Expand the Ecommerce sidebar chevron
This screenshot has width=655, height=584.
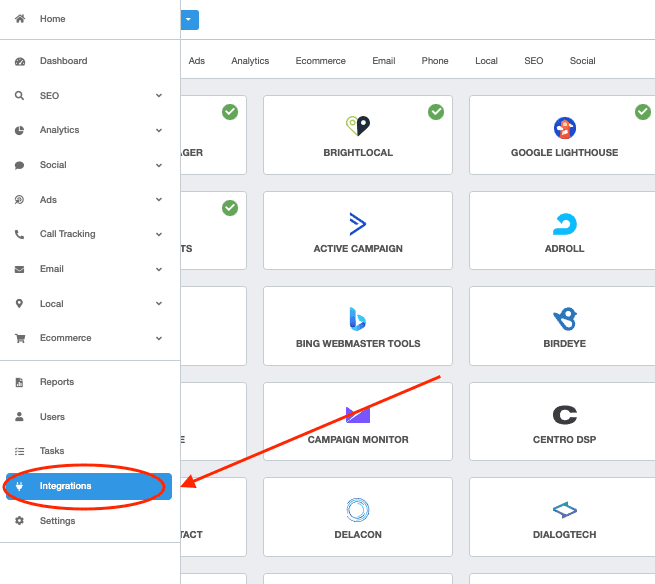(x=159, y=338)
